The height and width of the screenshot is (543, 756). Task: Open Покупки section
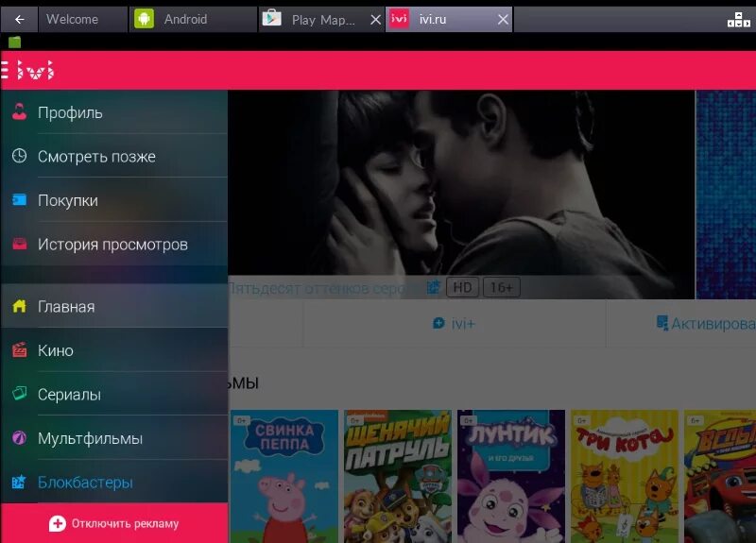(x=113, y=200)
